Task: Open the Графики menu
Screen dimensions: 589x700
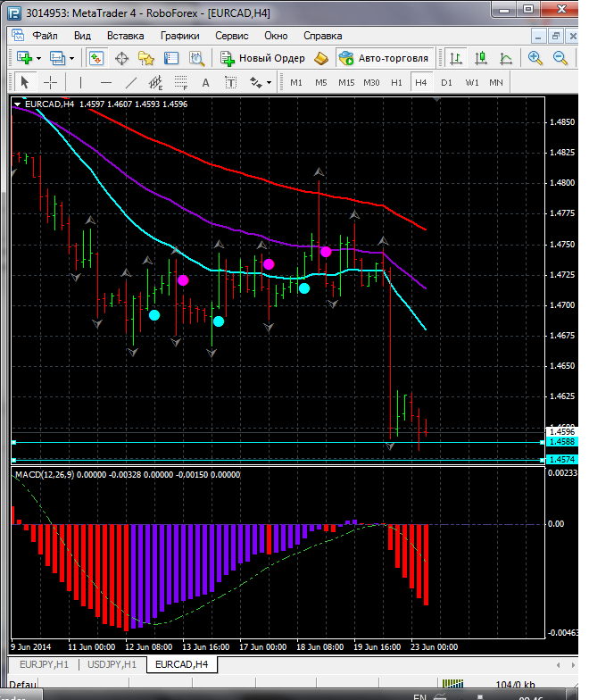Action: [180, 36]
